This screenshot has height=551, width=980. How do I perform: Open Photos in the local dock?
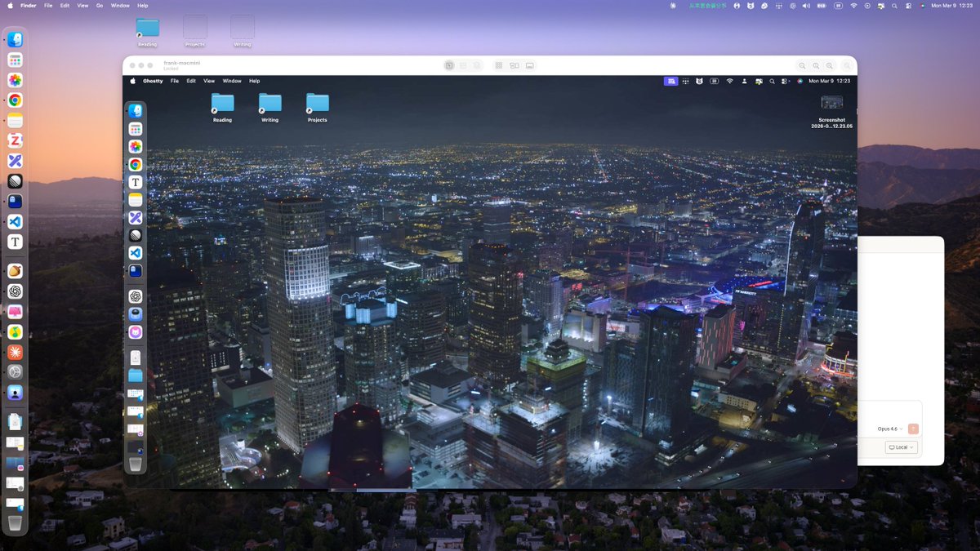(15, 80)
